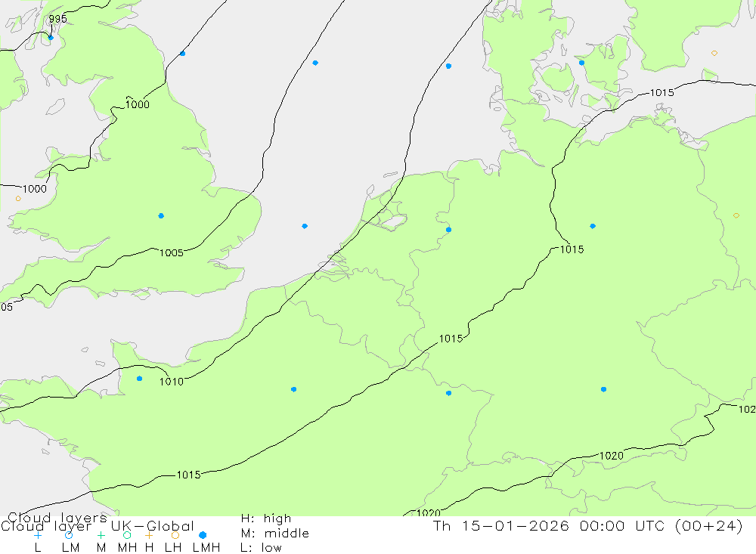Click the green circle MH legend symbol
The width and height of the screenshot is (756, 554).
(x=127, y=535)
